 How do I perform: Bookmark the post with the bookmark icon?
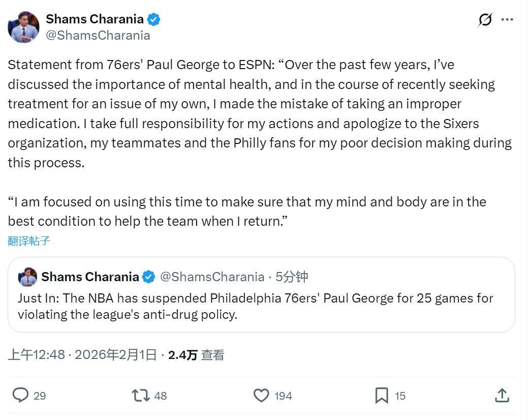click(382, 395)
